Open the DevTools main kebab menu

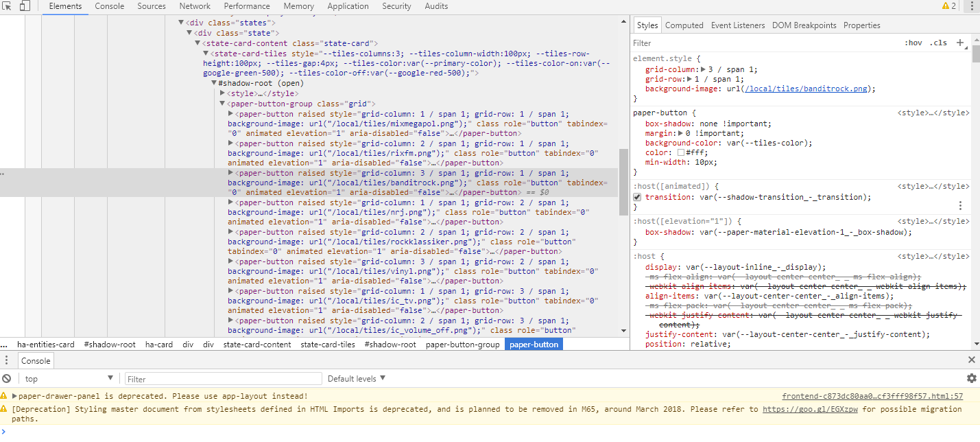click(970, 6)
